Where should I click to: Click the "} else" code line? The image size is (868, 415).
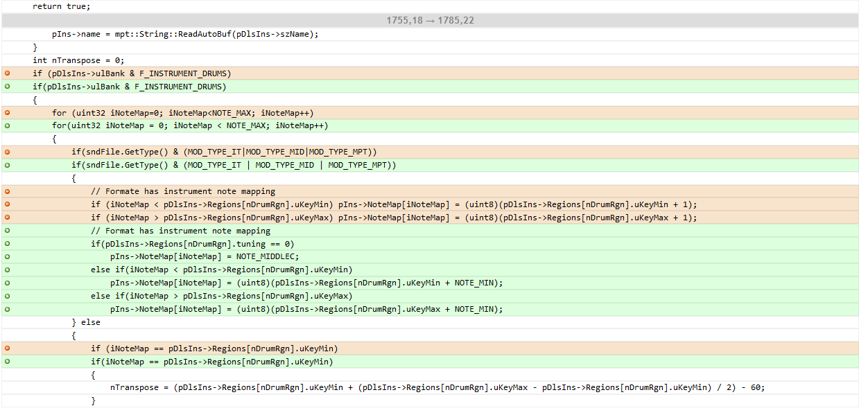click(x=430, y=324)
